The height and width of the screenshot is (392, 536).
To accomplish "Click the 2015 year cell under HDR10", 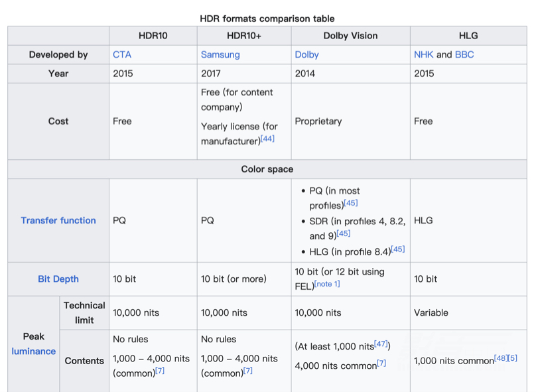I will 153,74.
